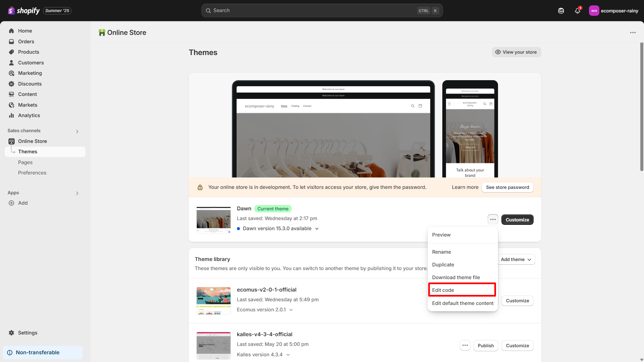
Task: Open the Themes page in sidebar
Action: point(28,151)
